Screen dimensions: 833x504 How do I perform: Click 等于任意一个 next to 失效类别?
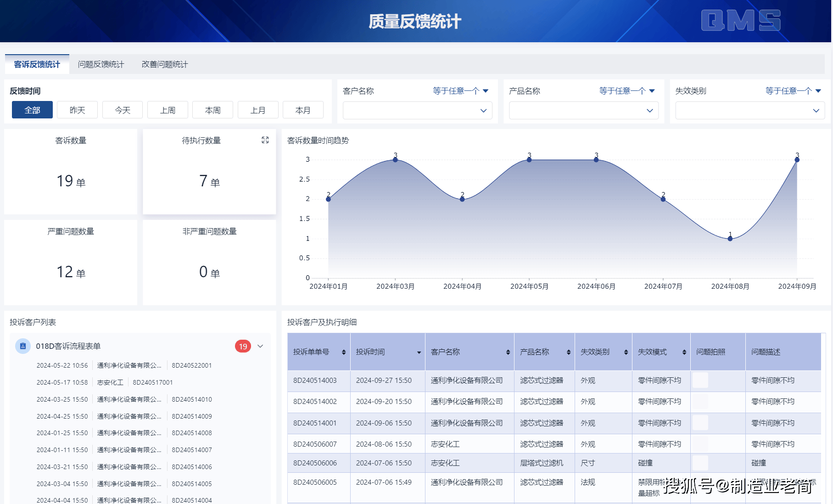click(x=788, y=90)
